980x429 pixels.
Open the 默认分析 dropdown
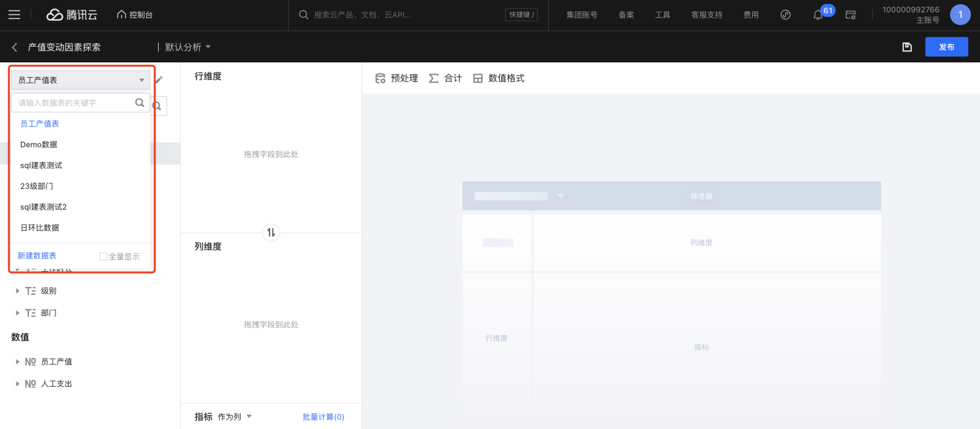[x=187, y=47]
